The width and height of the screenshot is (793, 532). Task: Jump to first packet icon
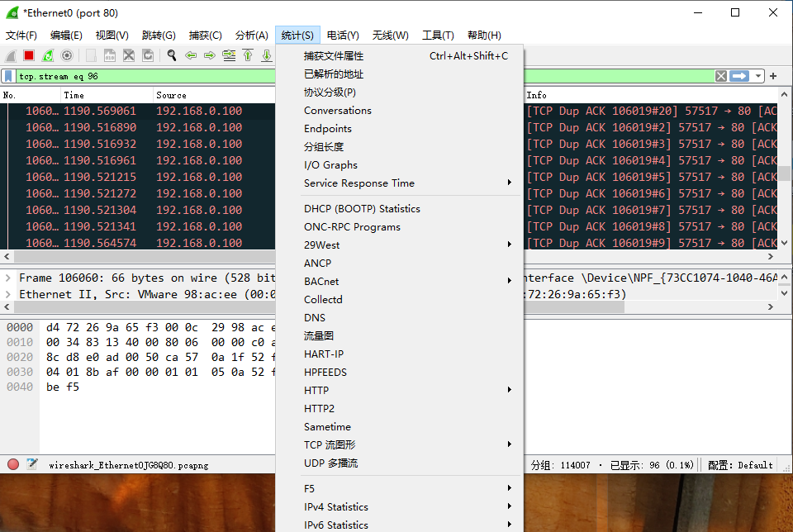(x=248, y=55)
